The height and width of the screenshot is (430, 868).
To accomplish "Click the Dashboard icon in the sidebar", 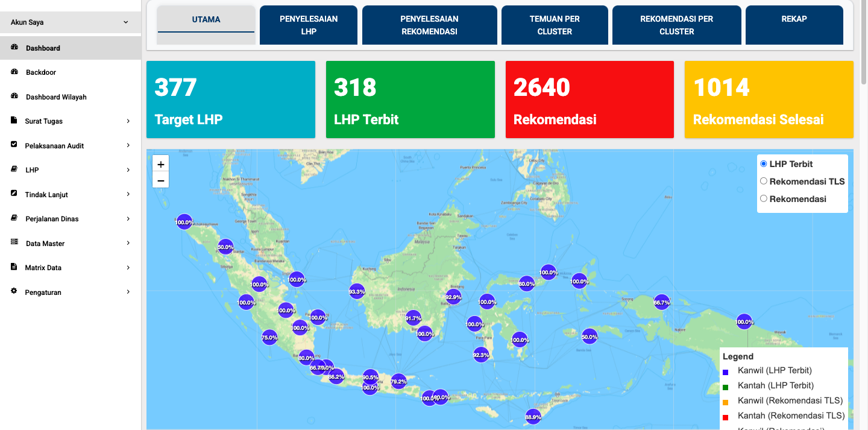I will (14, 48).
